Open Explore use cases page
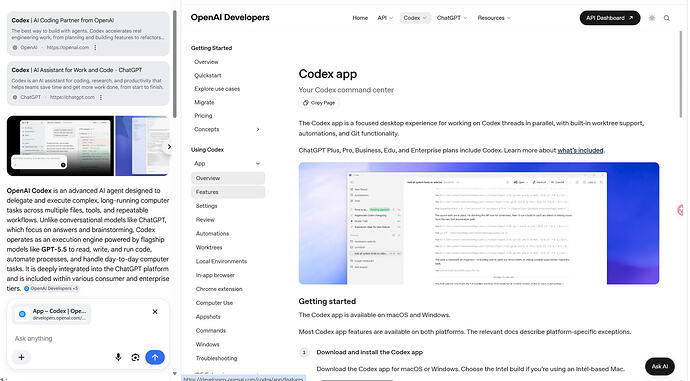This screenshot has height=381, width=690. tap(217, 89)
